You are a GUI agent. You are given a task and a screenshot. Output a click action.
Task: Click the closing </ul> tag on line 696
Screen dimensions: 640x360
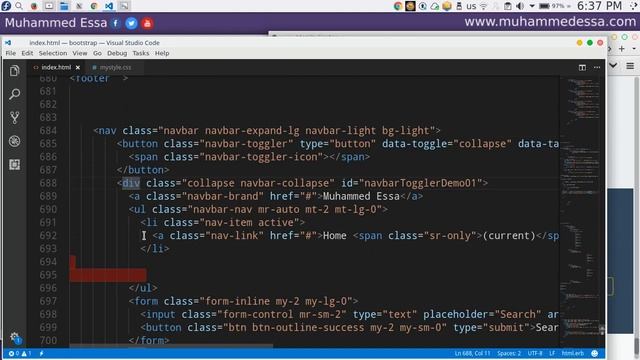(x=143, y=288)
